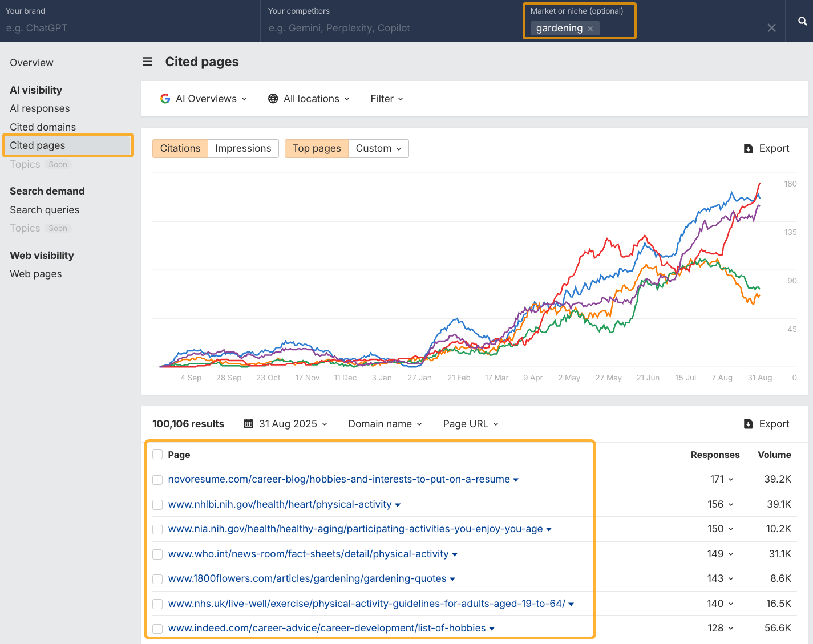Click the hamburger icon beside Cited pages heading
The width and height of the screenshot is (813, 644).
pos(147,62)
